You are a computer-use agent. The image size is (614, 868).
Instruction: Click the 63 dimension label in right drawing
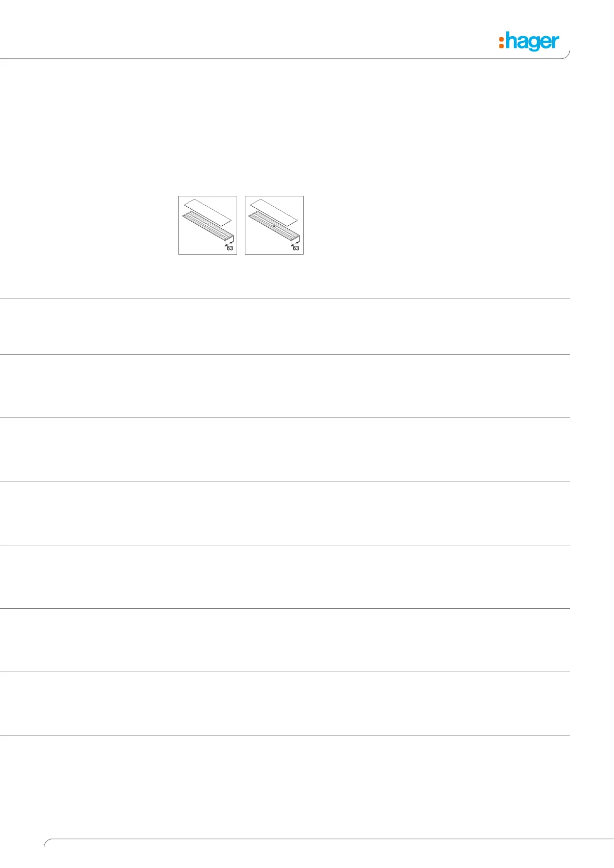coord(296,248)
